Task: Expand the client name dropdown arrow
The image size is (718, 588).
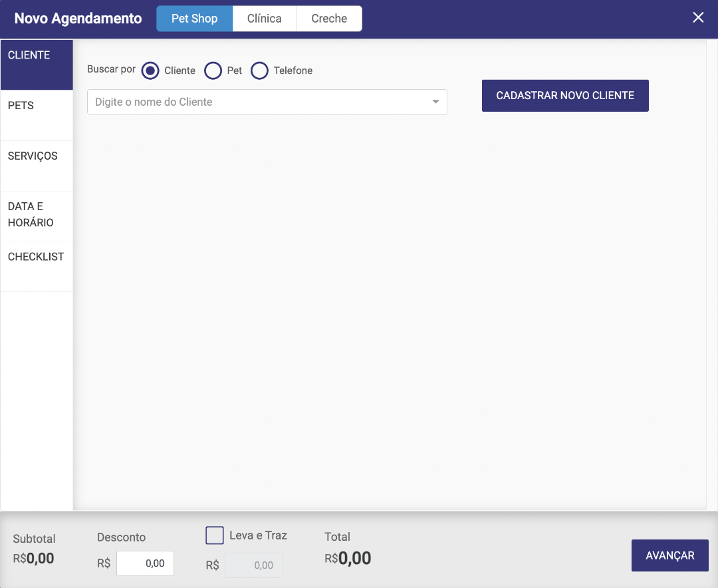Action: coord(435,102)
